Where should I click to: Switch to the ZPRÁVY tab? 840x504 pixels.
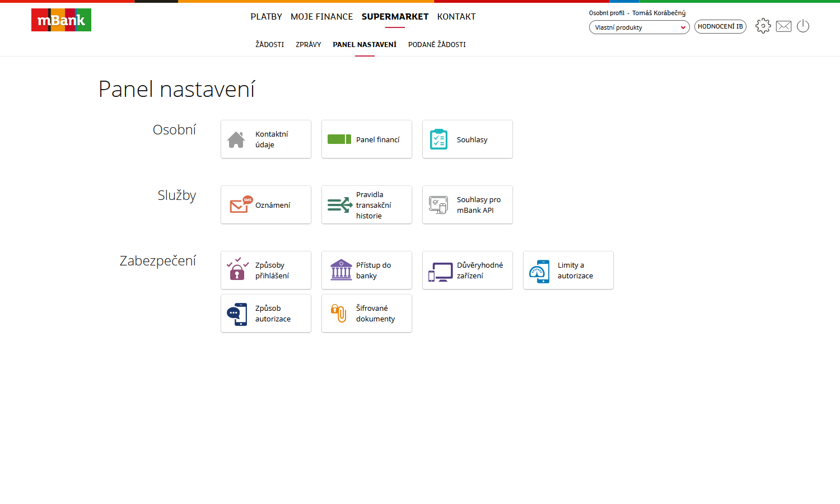pyautogui.click(x=308, y=45)
